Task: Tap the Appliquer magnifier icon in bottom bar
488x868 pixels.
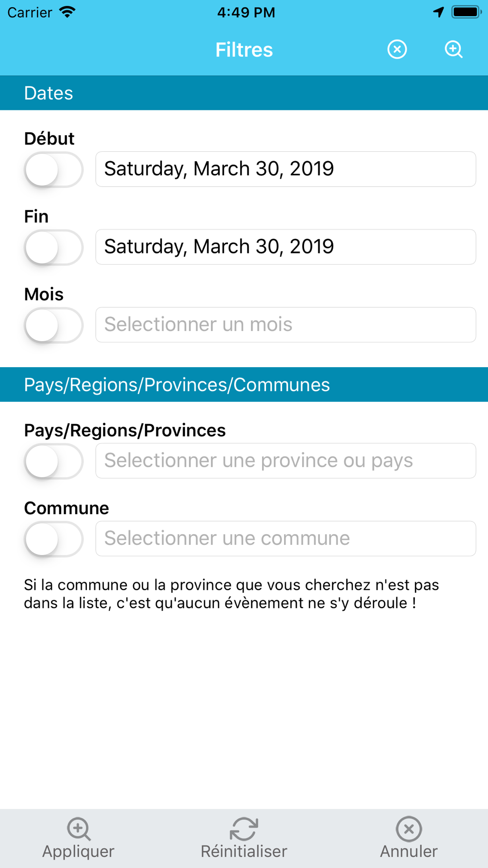Action: click(79, 829)
